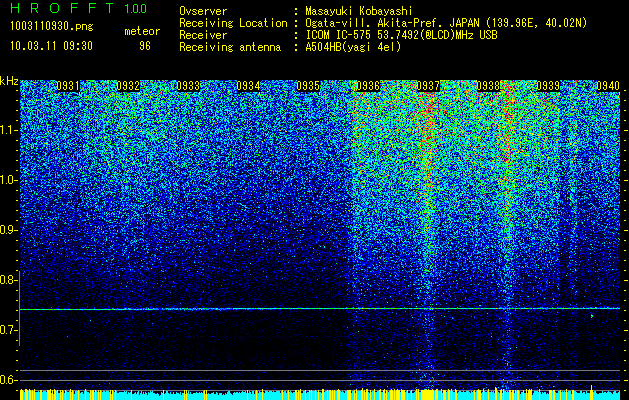Screen dimensions: 629x400
Task: Click the 1.0 frequency axis label
Action: (7, 180)
